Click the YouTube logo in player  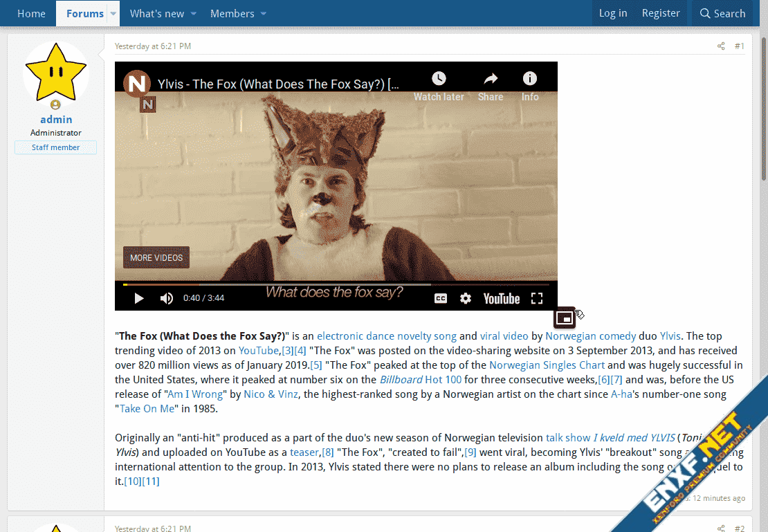pos(502,298)
